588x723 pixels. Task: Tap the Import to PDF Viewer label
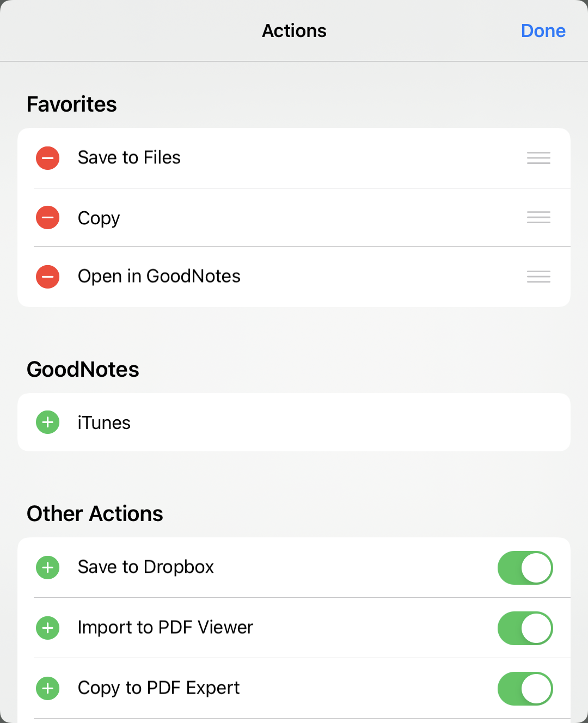click(165, 628)
